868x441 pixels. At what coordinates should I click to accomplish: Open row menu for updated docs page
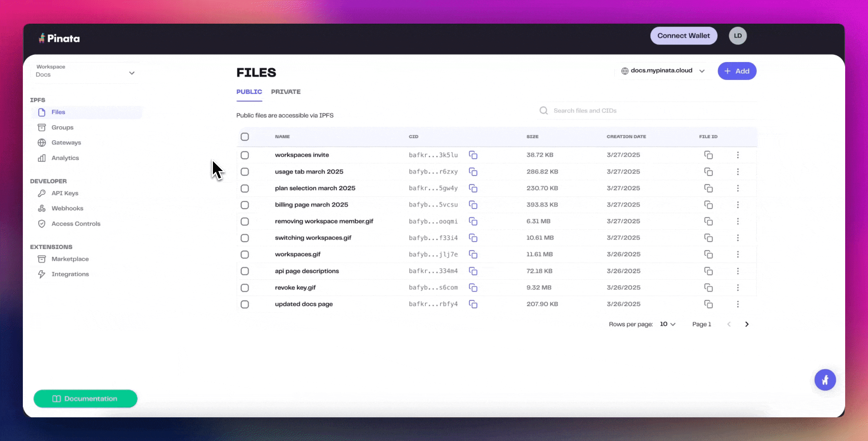(738, 304)
